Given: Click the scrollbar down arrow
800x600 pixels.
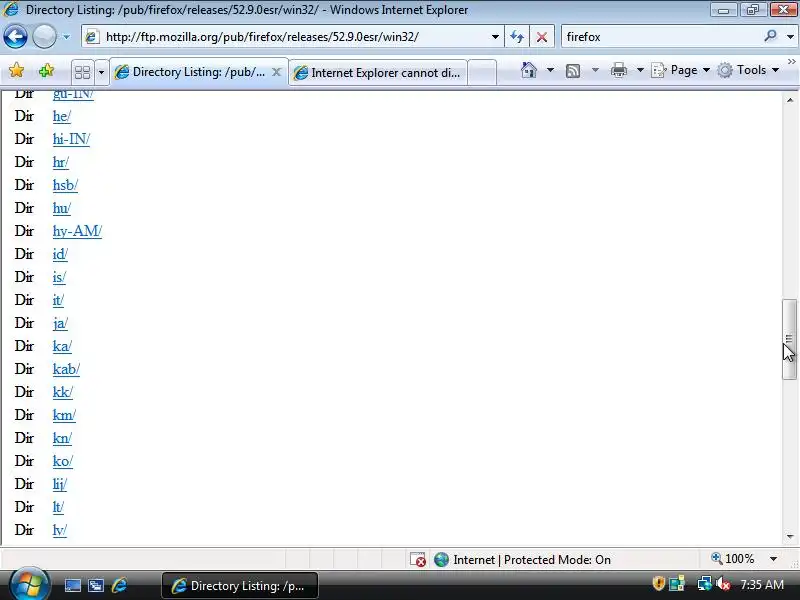Looking at the screenshot, I should (x=790, y=536).
